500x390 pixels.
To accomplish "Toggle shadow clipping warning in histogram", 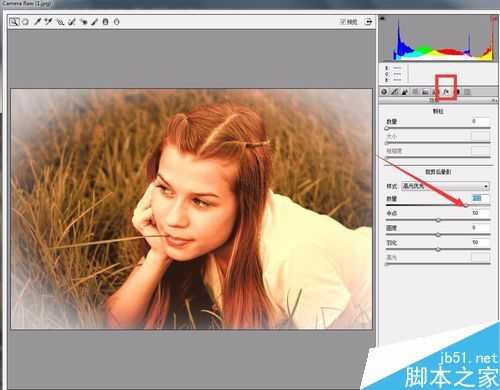I will coord(382,18).
